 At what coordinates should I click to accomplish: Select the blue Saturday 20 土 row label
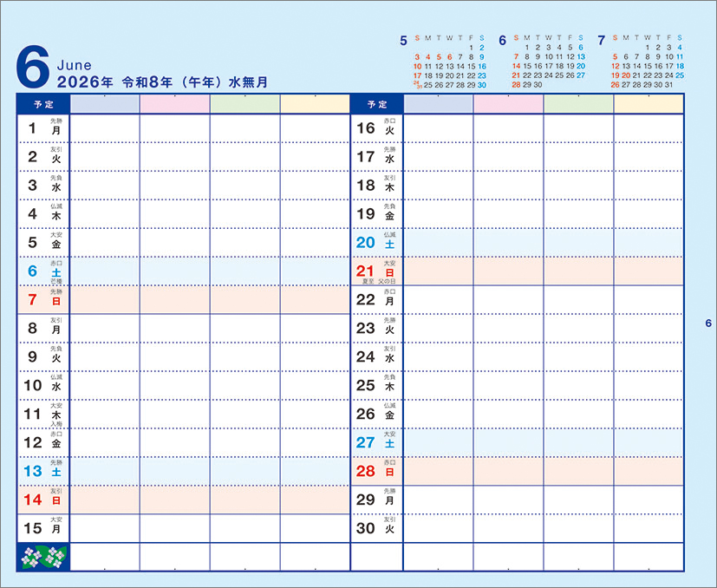tap(377, 242)
